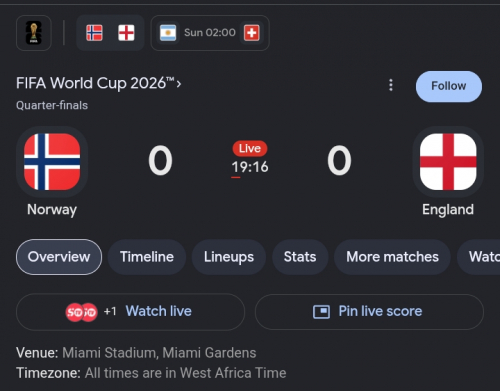The image size is (500, 391).
Task: Select the Norway flag in top match chip
Action: point(94,33)
